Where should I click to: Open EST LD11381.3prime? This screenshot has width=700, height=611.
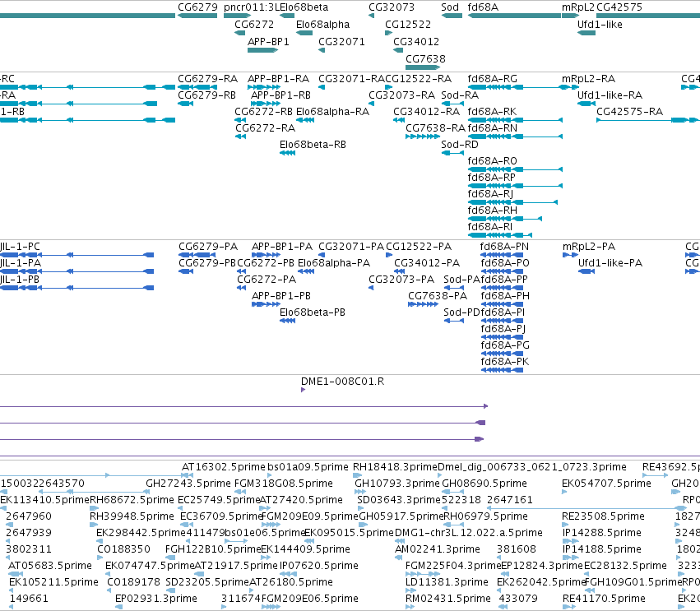[x=410, y=590]
